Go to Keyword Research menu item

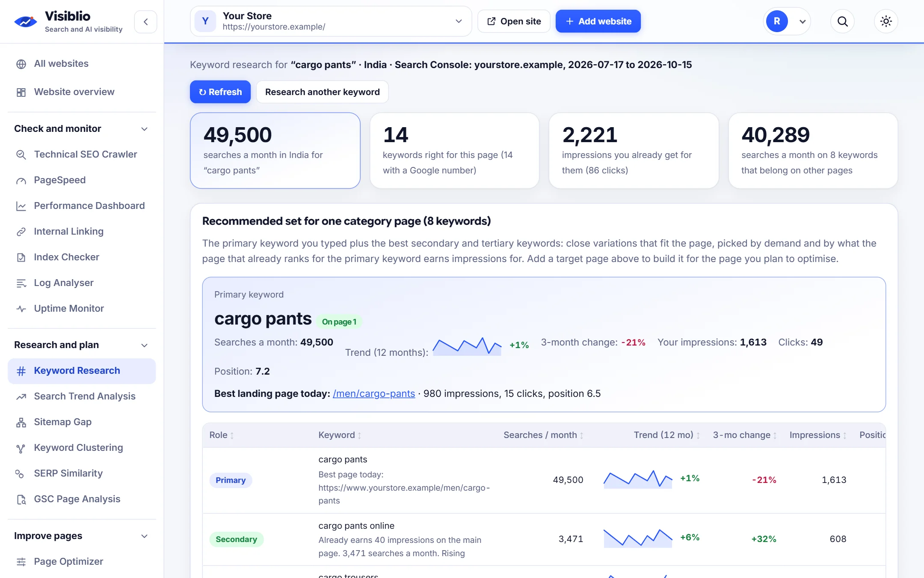point(82,371)
